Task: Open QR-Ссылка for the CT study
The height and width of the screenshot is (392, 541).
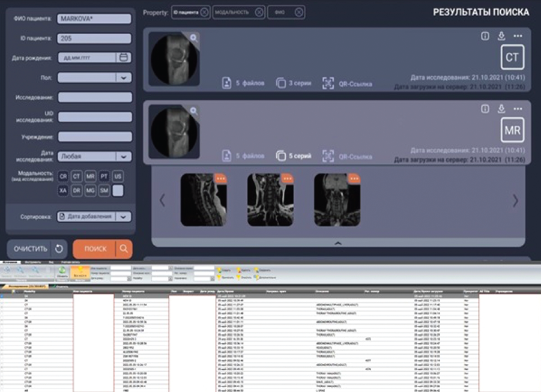Action: [347, 83]
